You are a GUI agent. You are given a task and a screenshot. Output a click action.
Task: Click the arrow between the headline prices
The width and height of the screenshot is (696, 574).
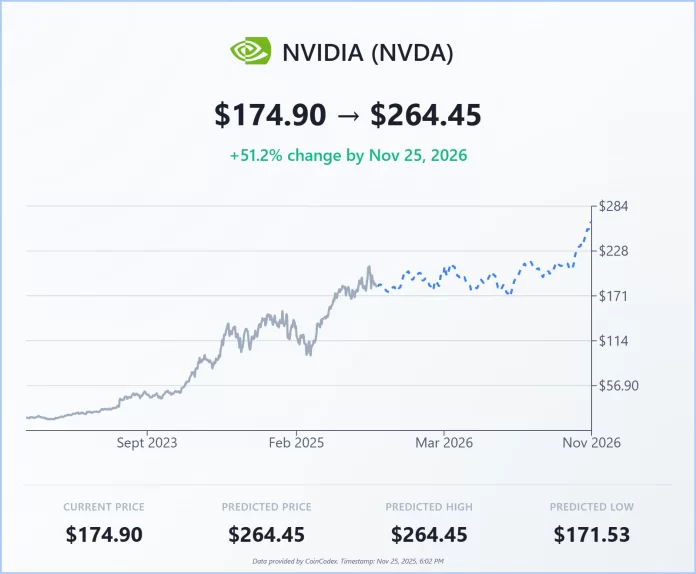[x=348, y=116]
